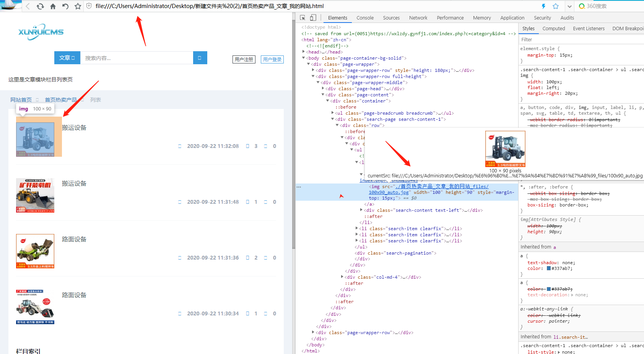
Task: Expand the page-head div node
Action: click(323, 88)
